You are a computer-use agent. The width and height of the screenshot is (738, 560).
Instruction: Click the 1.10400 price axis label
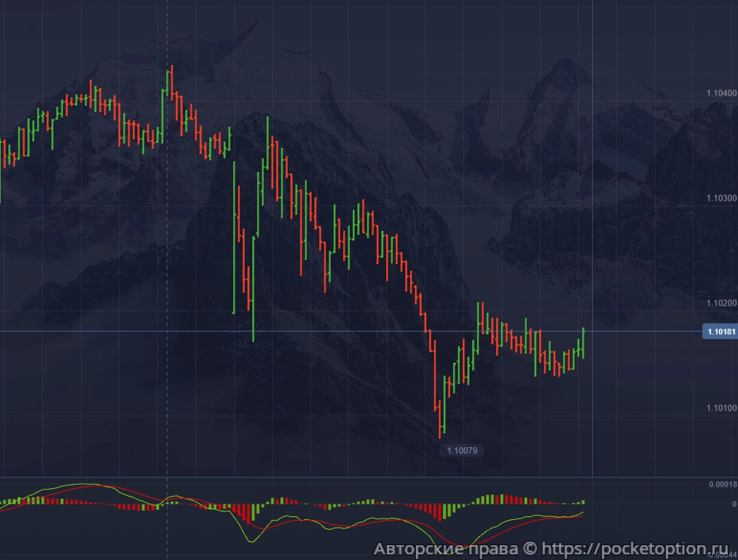[720, 93]
